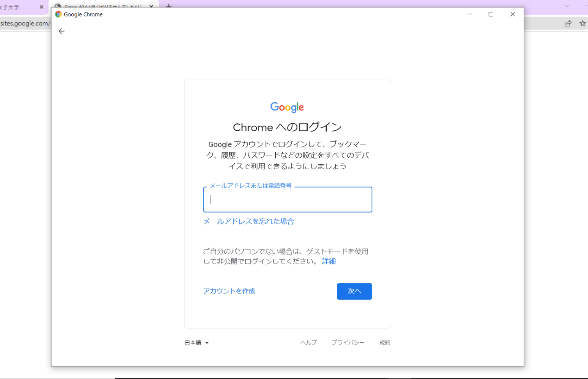Click the Chrome へのログイン heading
588x379 pixels.
[x=287, y=127]
